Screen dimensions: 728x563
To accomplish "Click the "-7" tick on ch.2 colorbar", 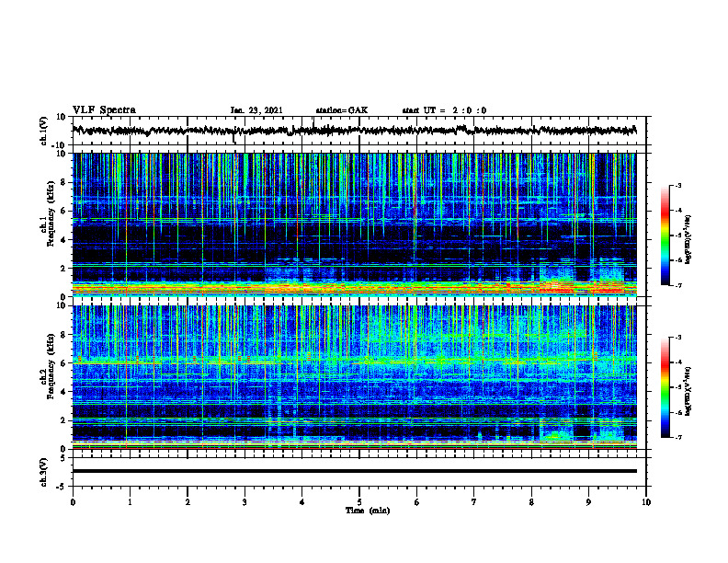I will click(678, 438).
